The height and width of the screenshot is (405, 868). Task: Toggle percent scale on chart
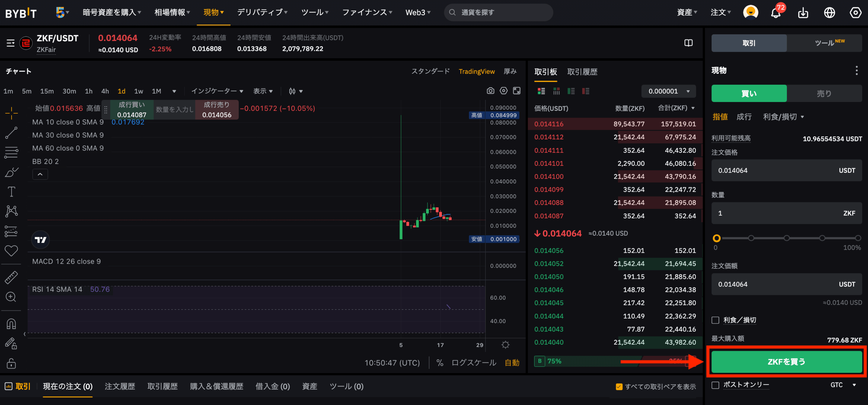440,363
